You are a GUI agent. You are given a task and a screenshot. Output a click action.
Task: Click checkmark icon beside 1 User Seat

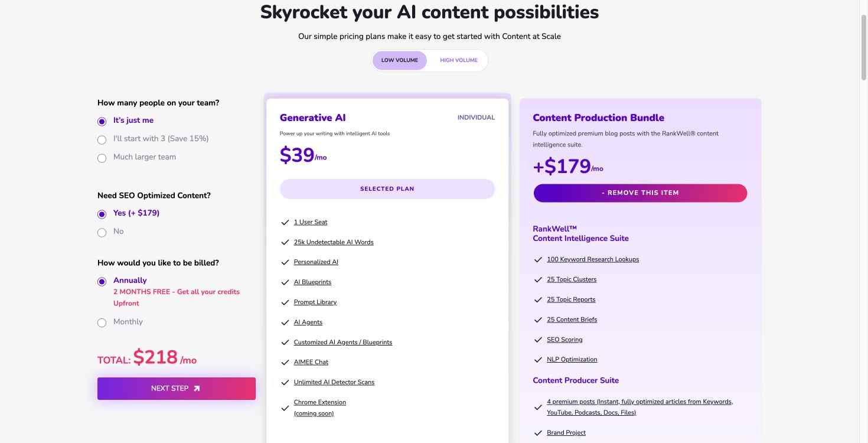[285, 223]
